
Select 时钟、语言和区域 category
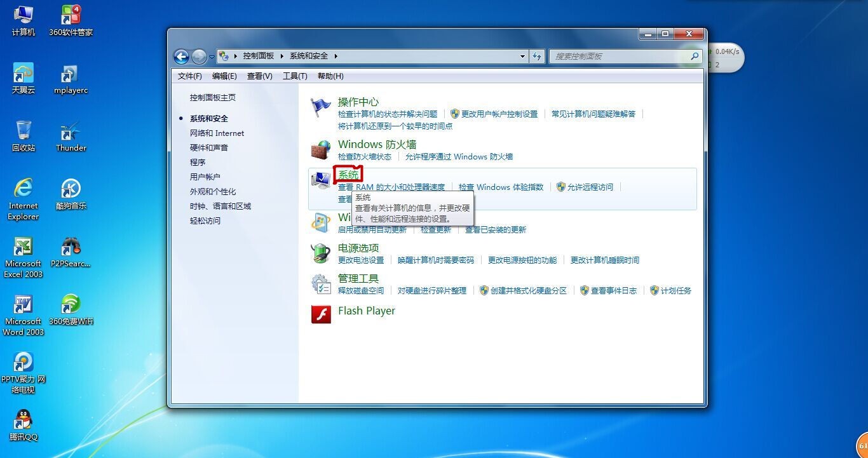220,206
